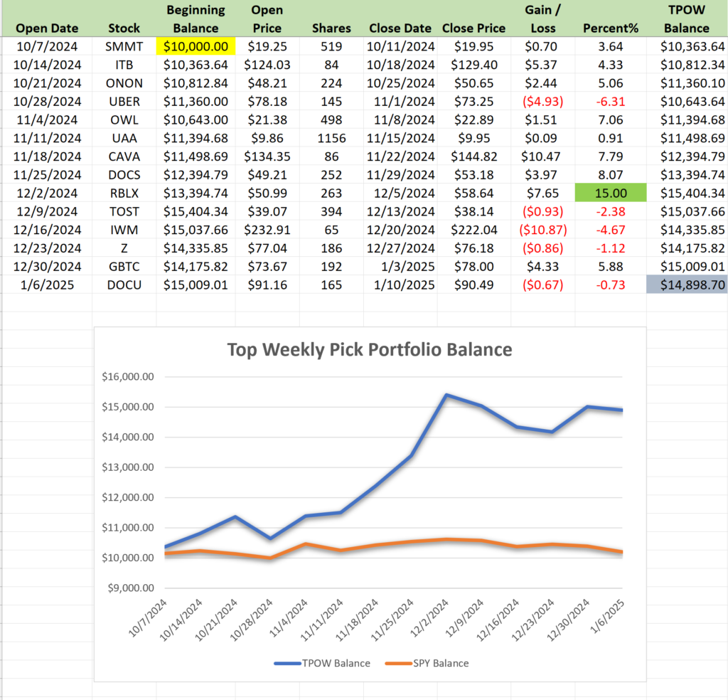Viewport: 728px width, 700px height.
Task: Select the TPOW Balance column header
Action: tap(686, 19)
